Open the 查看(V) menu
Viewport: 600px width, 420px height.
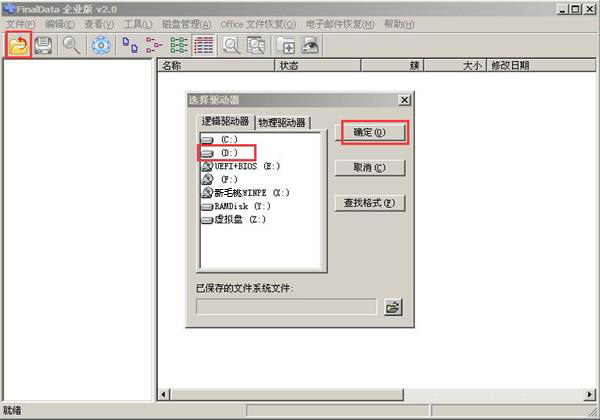tap(99, 24)
